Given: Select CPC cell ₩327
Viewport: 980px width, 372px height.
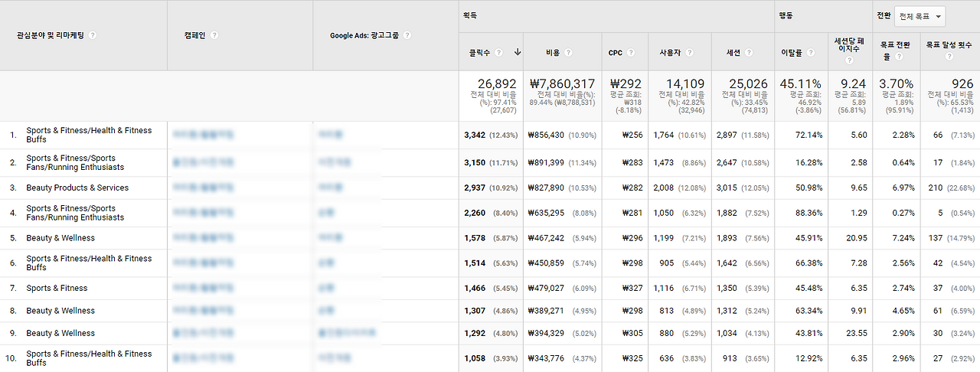Looking at the screenshot, I should coord(632,289).
